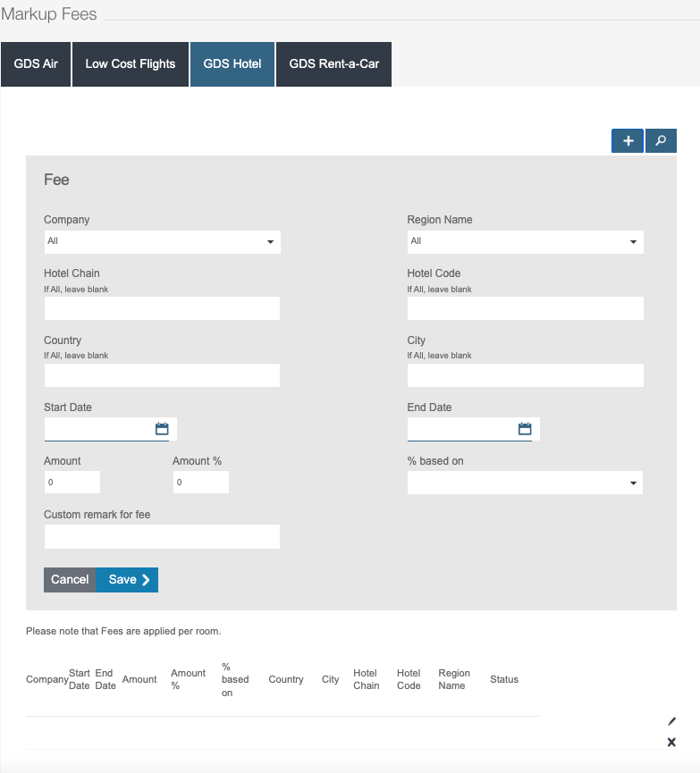700x773 pixels.
Task: Expand the Company dropdown
Action: 162,242
